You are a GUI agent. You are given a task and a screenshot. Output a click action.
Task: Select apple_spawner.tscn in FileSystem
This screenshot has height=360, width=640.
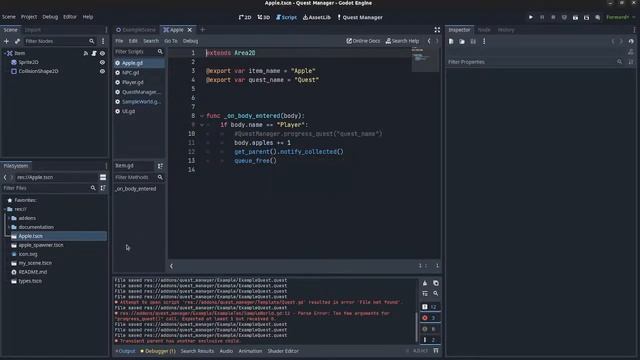41,245
